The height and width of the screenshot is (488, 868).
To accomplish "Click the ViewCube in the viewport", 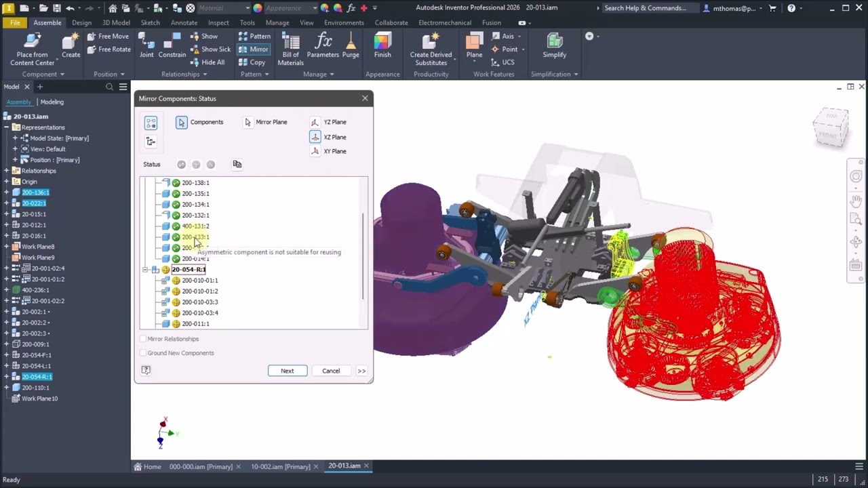I will [831, 128].
